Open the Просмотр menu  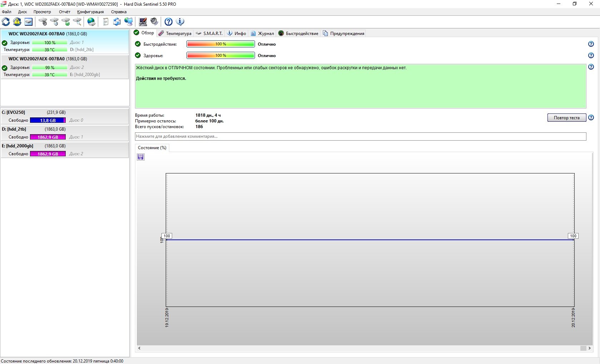(x=42, y=12)
